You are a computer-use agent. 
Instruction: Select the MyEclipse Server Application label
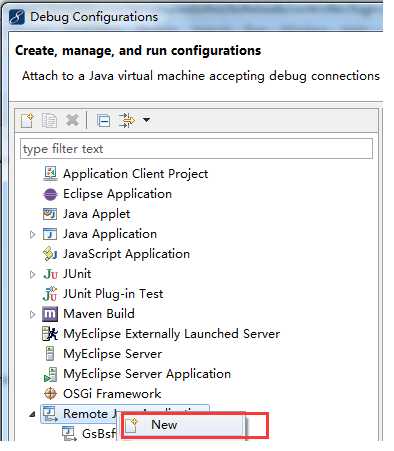pyautogui.click(x=147, y=374)
